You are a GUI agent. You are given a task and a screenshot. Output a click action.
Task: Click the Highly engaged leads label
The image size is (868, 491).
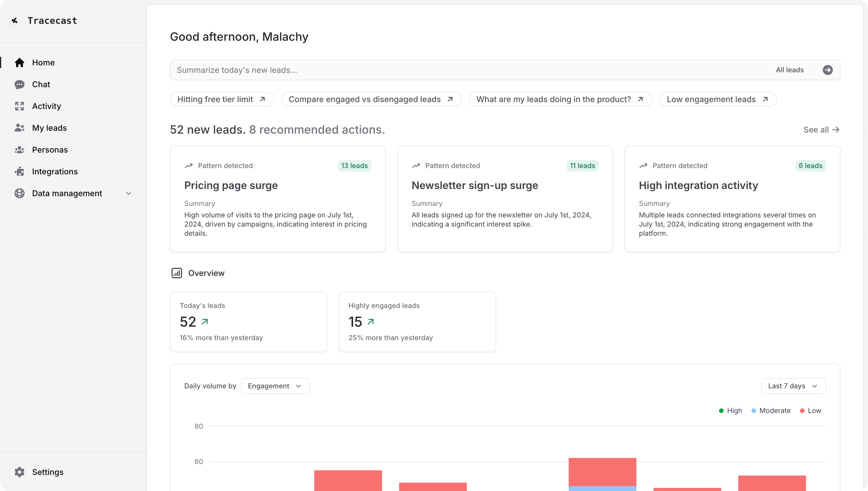pyautogui.click(x=384, y=306)
